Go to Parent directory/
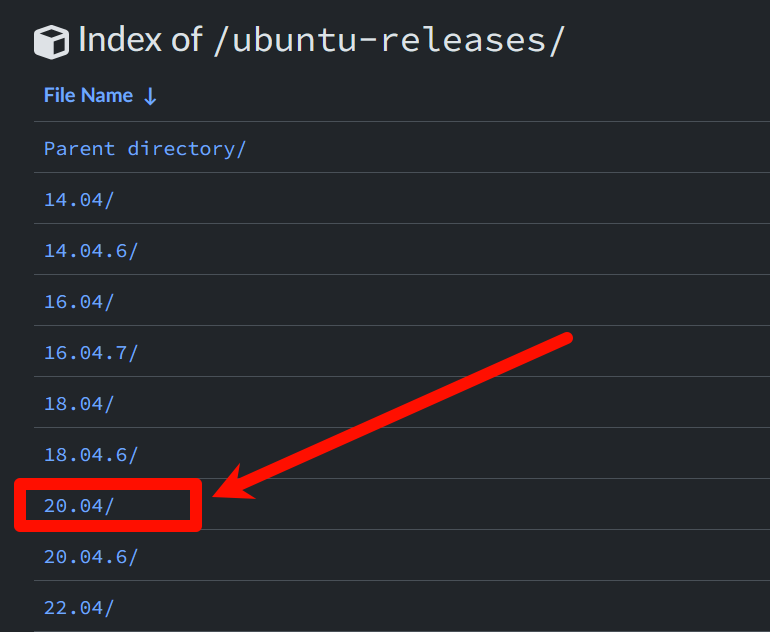 (x=145, y=149)
